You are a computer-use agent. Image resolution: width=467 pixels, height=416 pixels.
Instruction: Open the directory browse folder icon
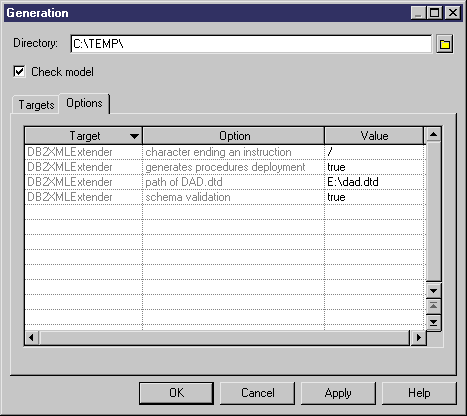(x=445, y=44)
